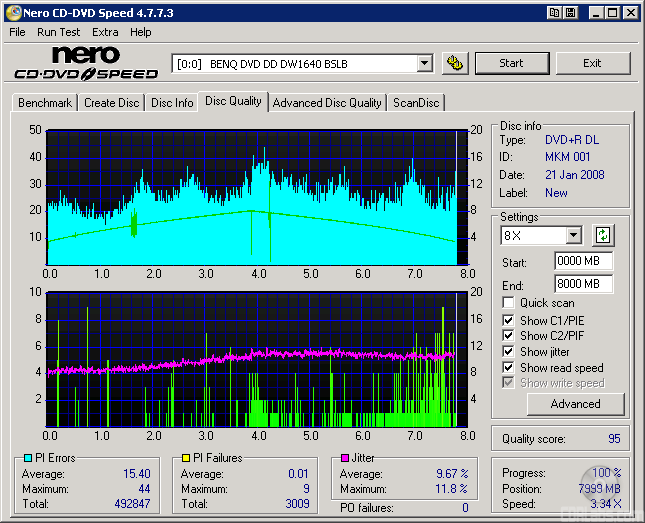The image size is (645, 523).
Task: Click the Nero CD-DVD Speed logo
Action: [x=86, y=63]
